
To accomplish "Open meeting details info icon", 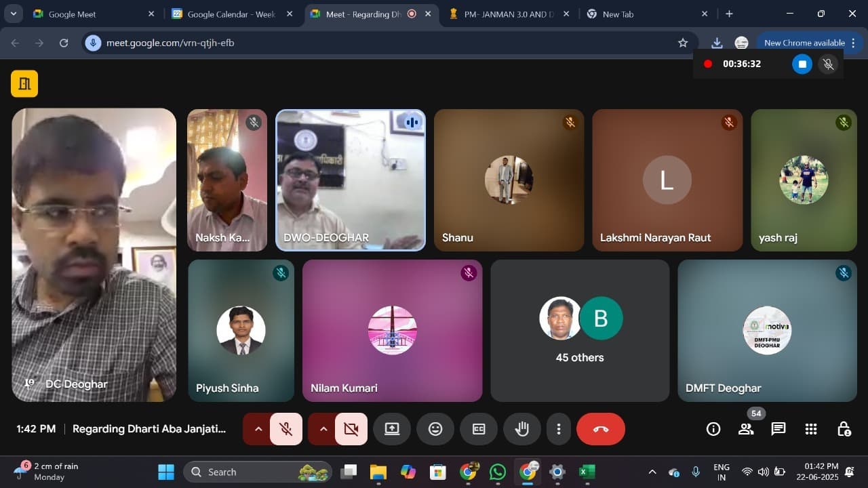I will [713, 429].
